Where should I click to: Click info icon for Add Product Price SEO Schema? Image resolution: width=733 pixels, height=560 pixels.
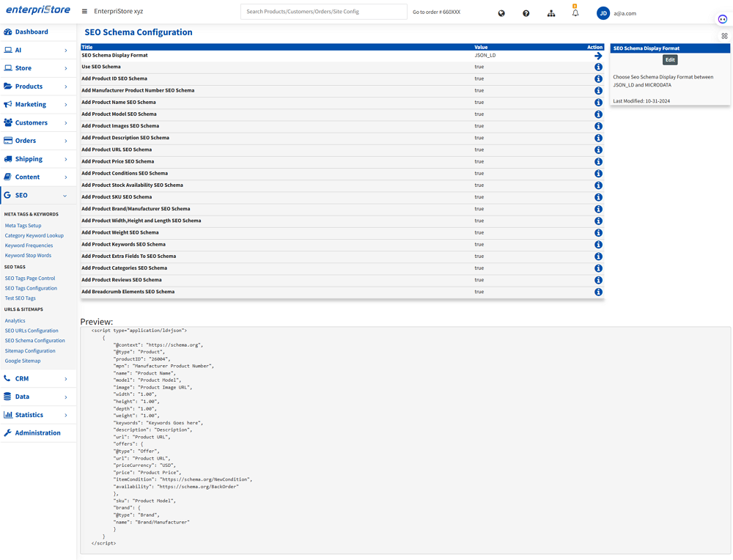[x=598, y=162]
